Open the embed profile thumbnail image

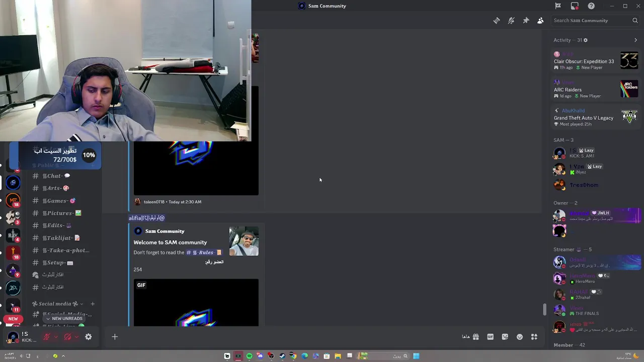[244, 241]
